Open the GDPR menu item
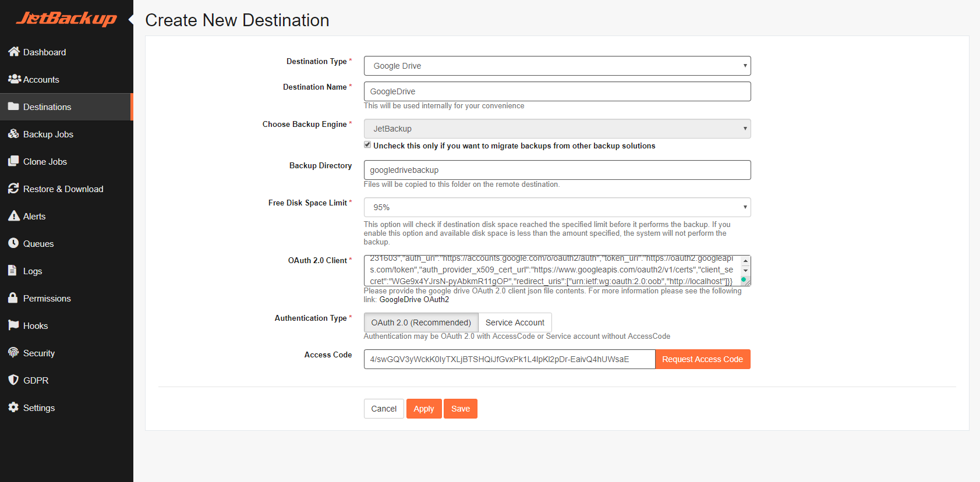Screen dimensions: 980x482 tap(66, 380)
